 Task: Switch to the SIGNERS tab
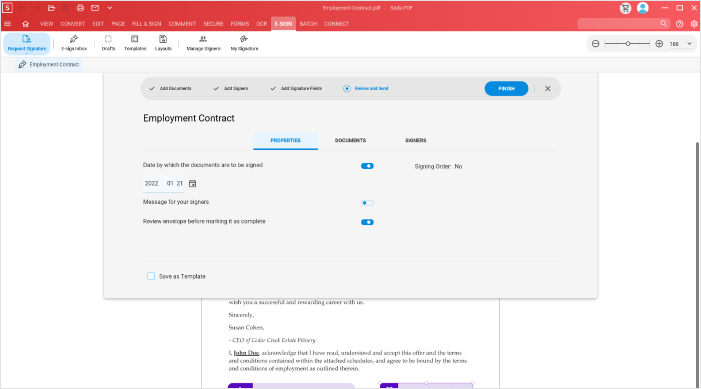pos(416,140)
